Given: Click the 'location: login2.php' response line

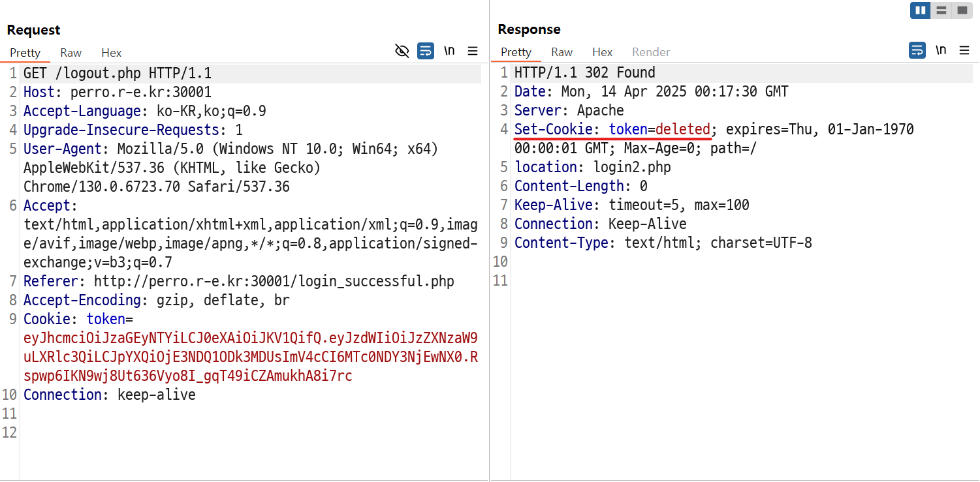Looking at the screenshot, I should tap(593, 168).
